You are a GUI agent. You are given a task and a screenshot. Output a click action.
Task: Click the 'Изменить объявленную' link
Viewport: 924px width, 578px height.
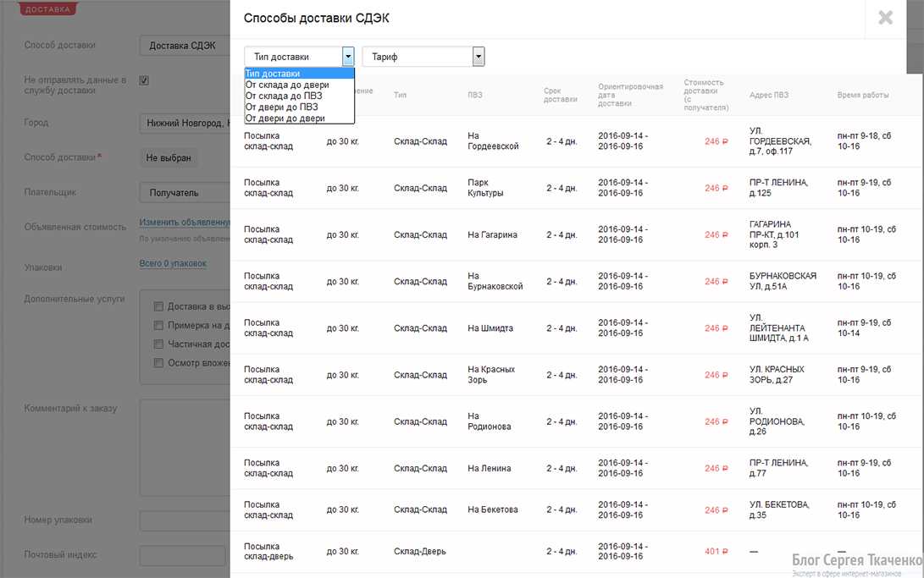[184, 223]
